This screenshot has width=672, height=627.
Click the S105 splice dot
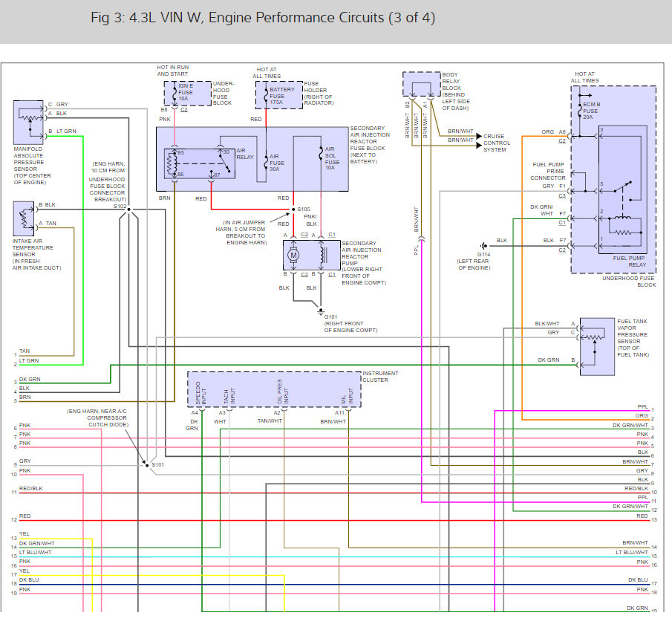tap(293, 209)
